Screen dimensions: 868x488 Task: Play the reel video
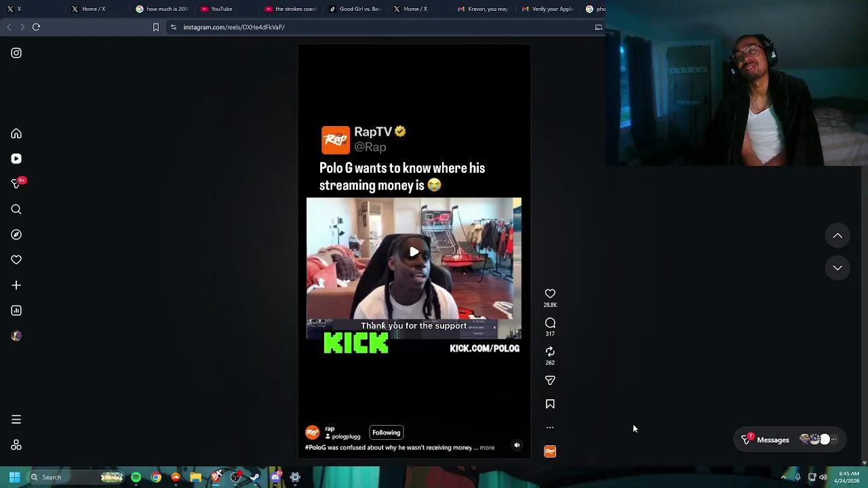[x=414, y=252]
